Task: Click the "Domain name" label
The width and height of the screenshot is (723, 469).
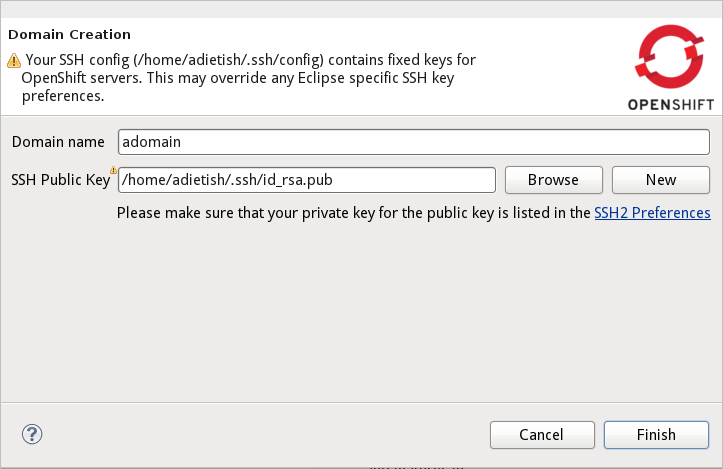Action: [x=58, y=142]
